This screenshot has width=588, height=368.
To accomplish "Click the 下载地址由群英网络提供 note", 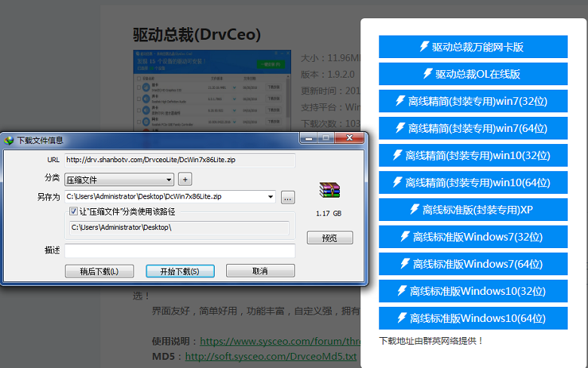I will 431,341.
